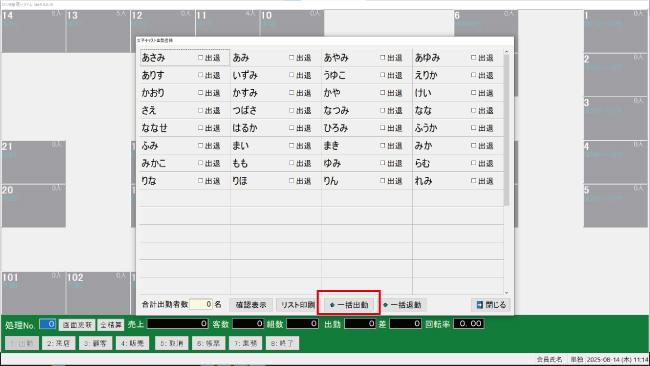650x366 pixels.
Task: Tick the 出退 checkbox for かすみ
Action: coord(291,93)
